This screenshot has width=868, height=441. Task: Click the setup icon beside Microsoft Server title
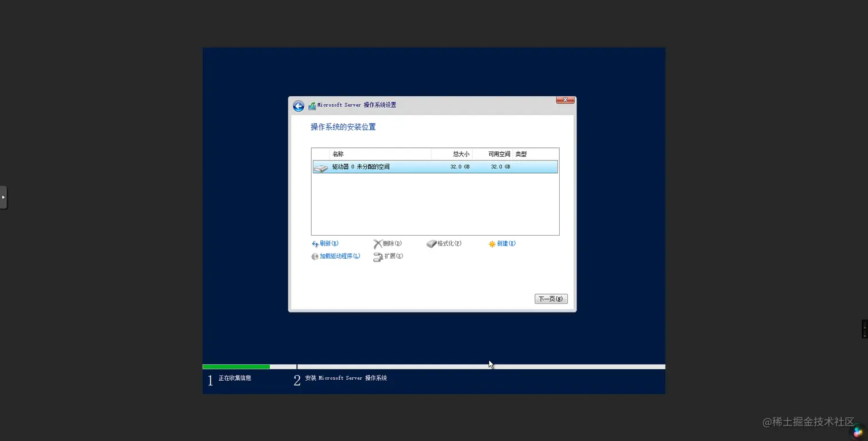(x=312, y=106)
